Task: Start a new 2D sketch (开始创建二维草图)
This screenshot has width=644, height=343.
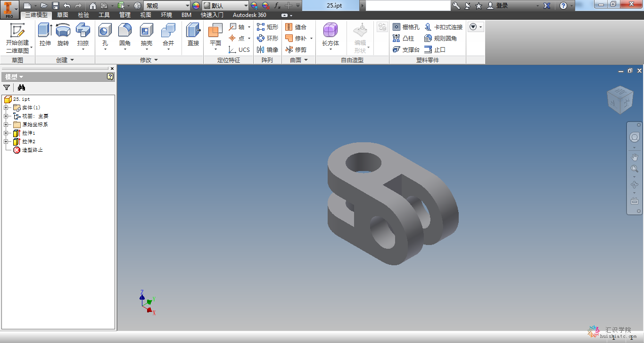Action: 17,38
